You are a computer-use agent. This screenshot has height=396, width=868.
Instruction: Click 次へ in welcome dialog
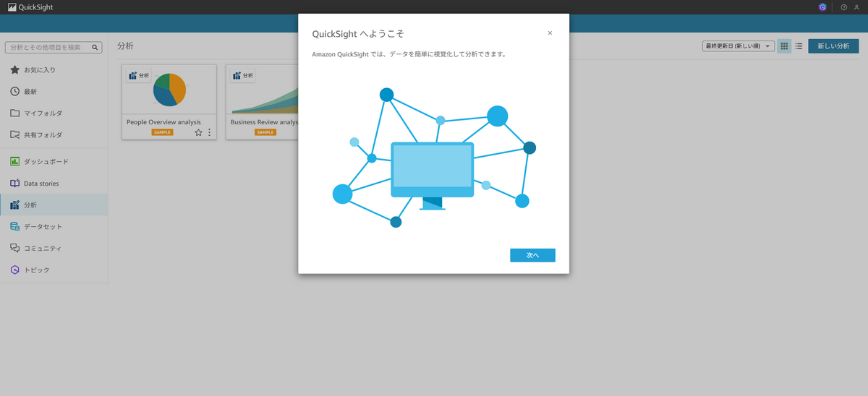532,255
